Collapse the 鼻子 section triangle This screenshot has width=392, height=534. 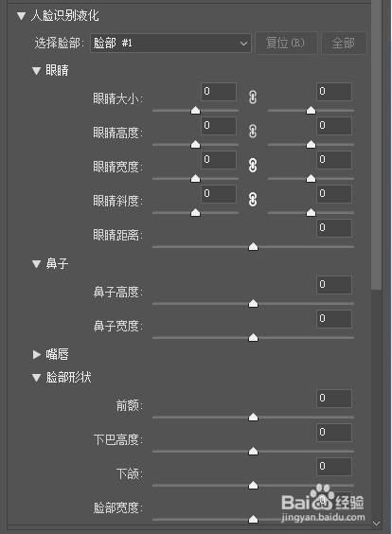[36, 264]
